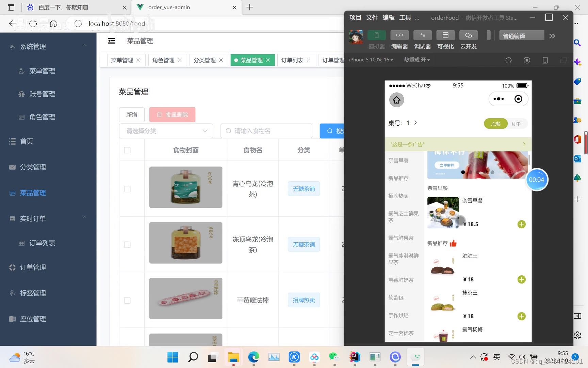Open the 青心乌龙 food cover thumbnail
588x368 pixels.
[x=186, y=187]
